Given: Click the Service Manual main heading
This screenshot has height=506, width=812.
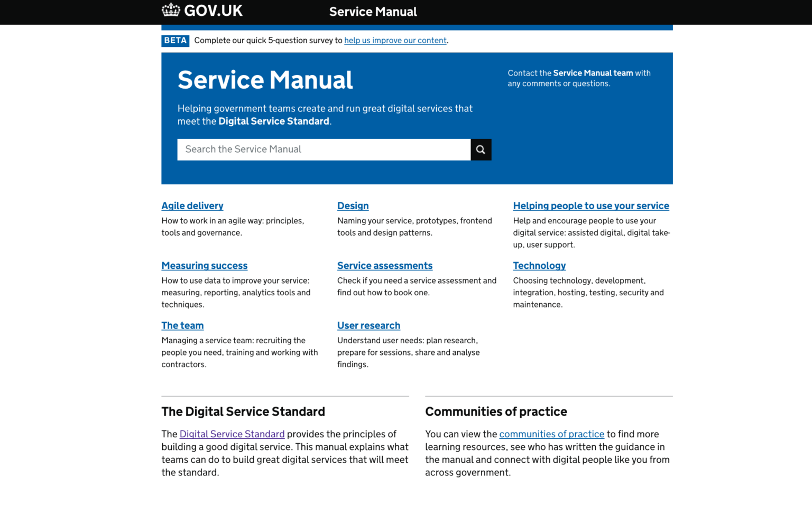Looking at the screenshot, I should 265,80.
